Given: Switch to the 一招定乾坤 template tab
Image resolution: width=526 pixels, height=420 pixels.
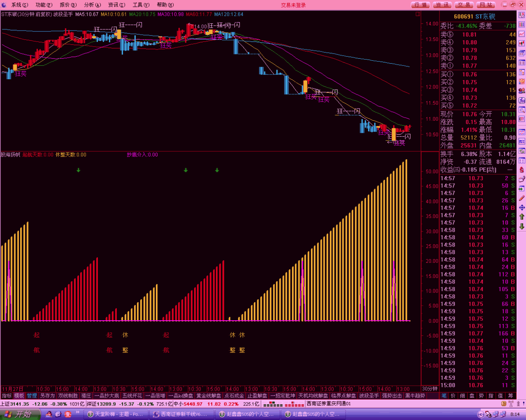Looking at the screenshot, I should coord(283,396).
